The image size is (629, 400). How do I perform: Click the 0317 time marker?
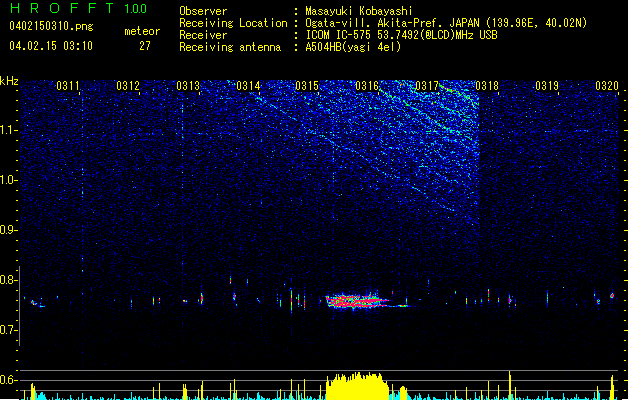[x=427, y=86]
